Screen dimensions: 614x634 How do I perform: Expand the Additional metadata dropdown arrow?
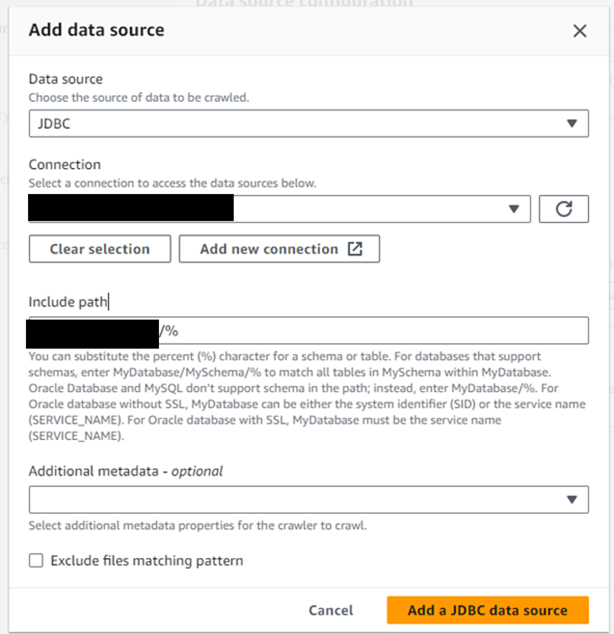pyautogui.click(x=572, y=500)
